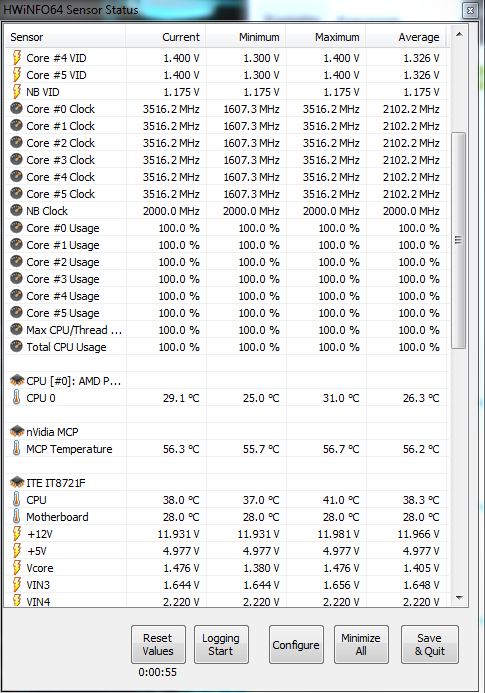Image resolution: width=485 pixels, height=693 pixels.
Task: Select the chip icon for CPU [#0]: AMD
Action: [17, 380]
